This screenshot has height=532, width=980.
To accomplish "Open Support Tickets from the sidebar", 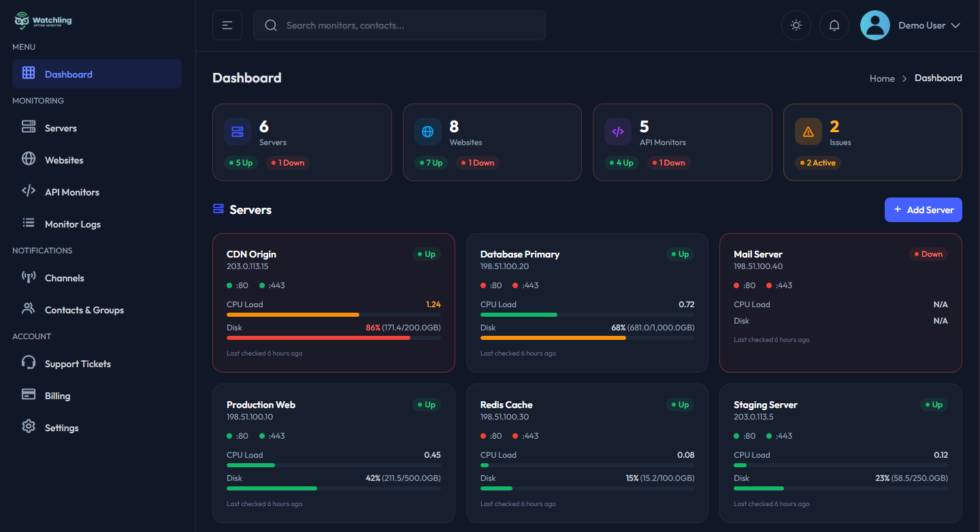I will pyautogui.click(x=78, y=363).
